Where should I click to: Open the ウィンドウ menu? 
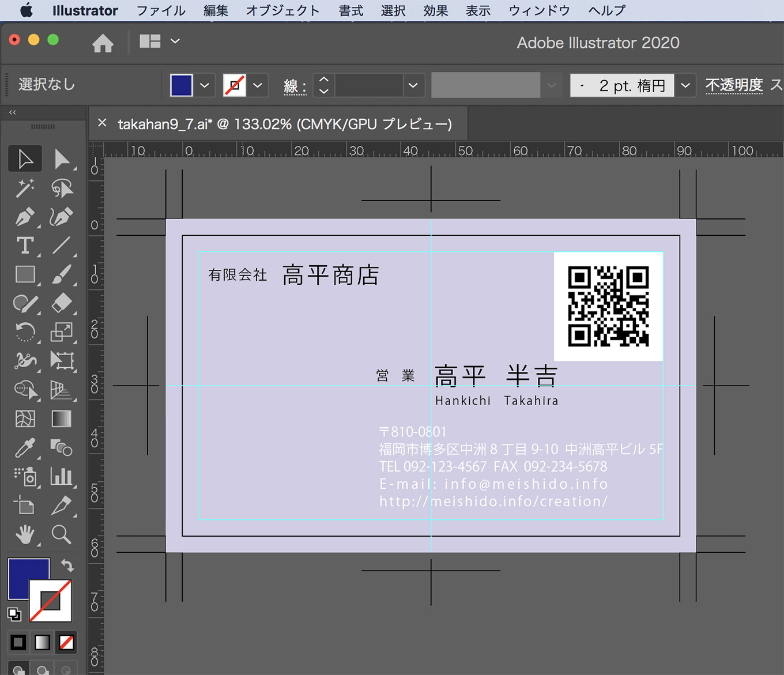pos(540,10)
